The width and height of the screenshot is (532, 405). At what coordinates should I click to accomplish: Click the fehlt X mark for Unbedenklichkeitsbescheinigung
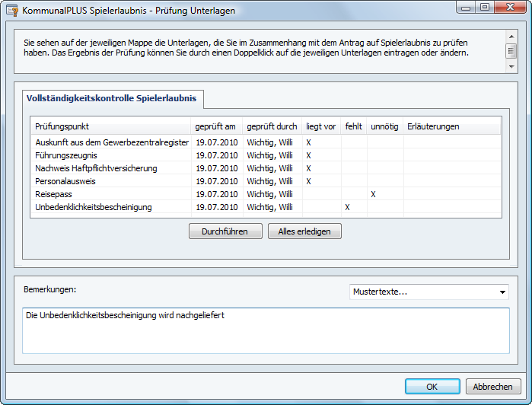pos(348,207)
